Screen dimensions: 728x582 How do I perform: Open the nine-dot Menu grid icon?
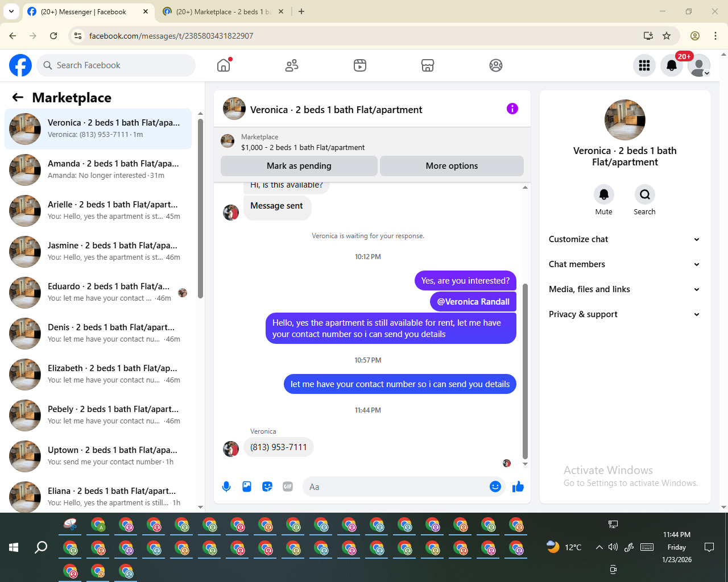(x=644, y=65)
